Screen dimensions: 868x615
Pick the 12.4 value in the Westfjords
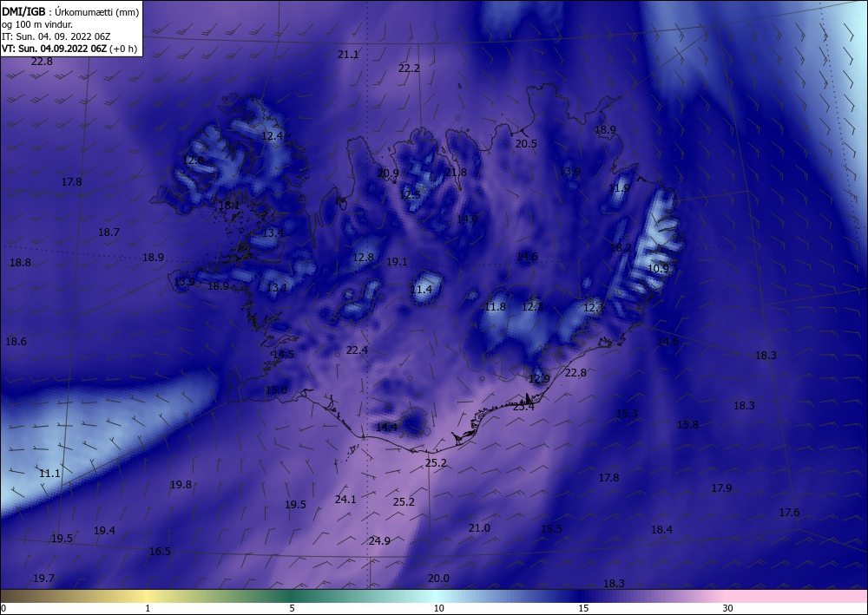tap(273, 135)
